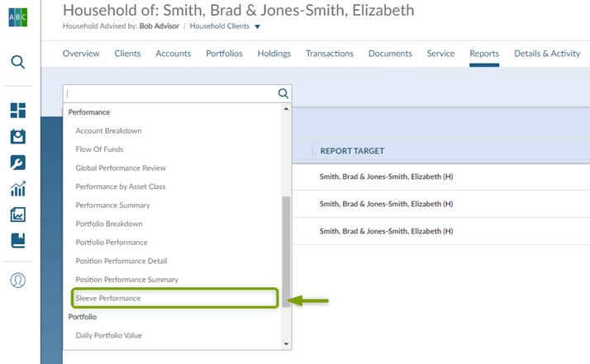
Task: Open the bar chart analytics icon
Action: [x=18, y=189]
